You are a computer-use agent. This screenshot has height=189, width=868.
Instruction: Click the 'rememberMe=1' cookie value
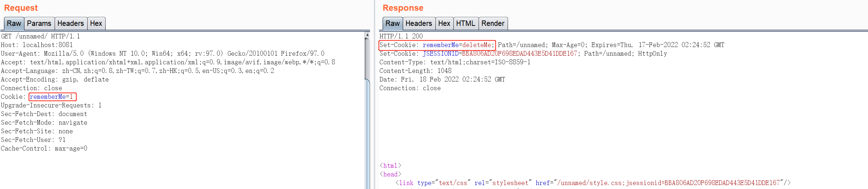pos(51,97)
